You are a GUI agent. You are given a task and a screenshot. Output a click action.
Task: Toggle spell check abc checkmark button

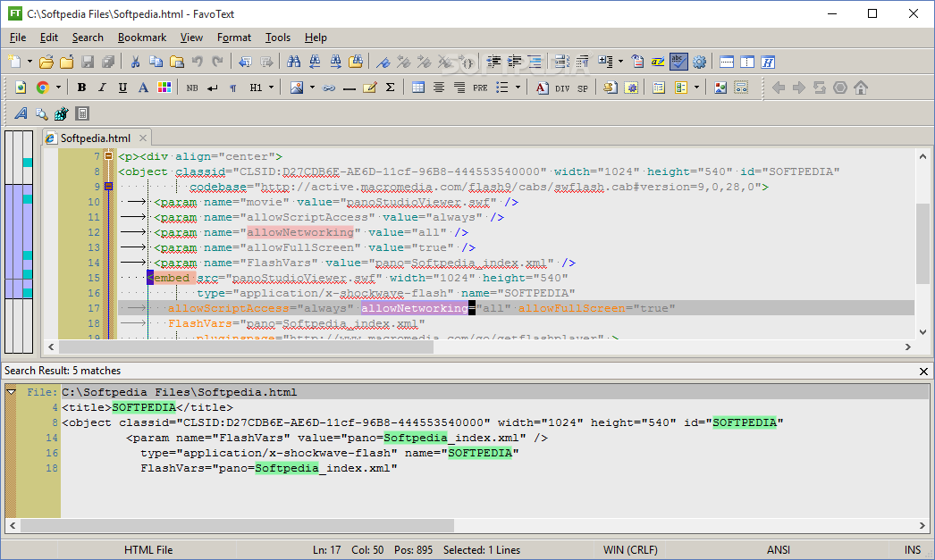click(678, 62)
